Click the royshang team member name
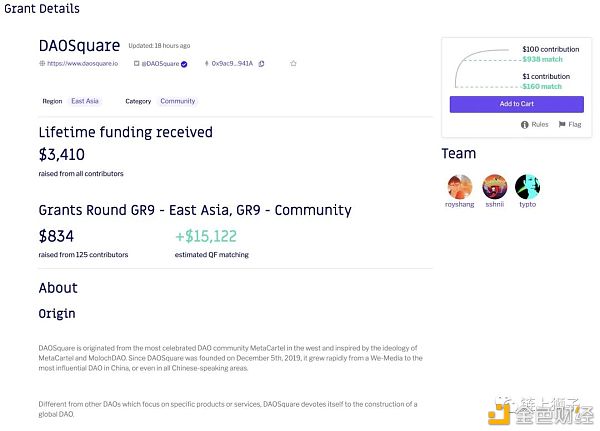This screenshot has width=600, height=431. point(460,204)
